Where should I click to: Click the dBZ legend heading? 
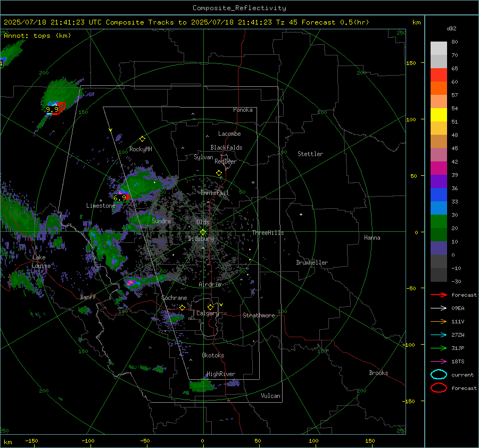(451, 29)
